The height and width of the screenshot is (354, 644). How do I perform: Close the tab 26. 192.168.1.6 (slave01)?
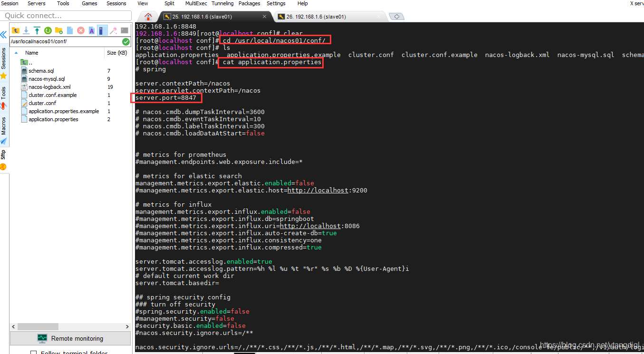coord(379,17)
